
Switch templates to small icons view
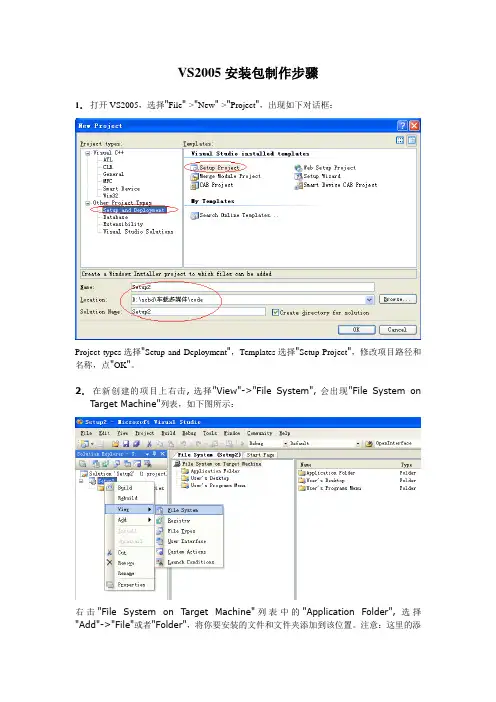(x=411, y=140)
